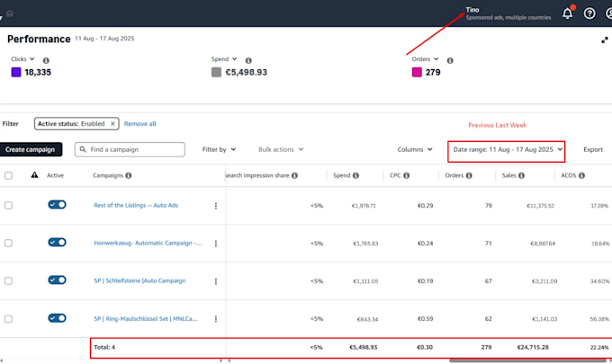612x364 pixels.
Task: Check the select-all campaigns checkbox in the header
Action: [x=8, y=176]
